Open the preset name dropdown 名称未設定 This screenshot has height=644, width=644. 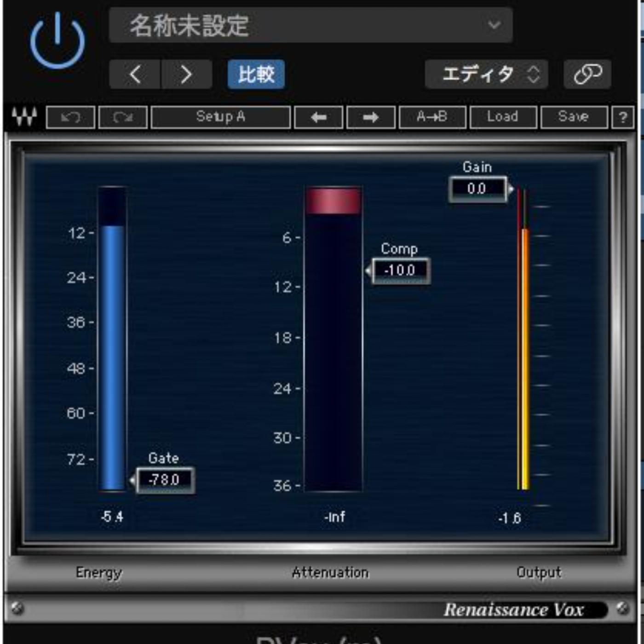point(310,25)
